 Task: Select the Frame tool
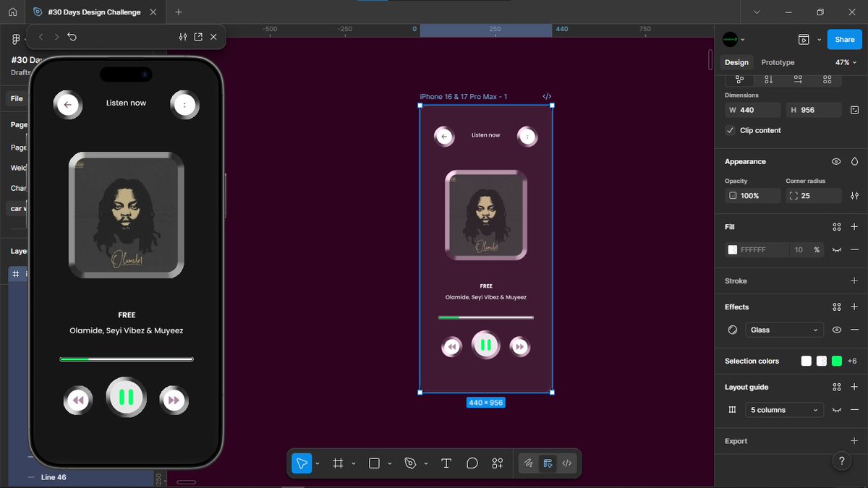point(338,463)
